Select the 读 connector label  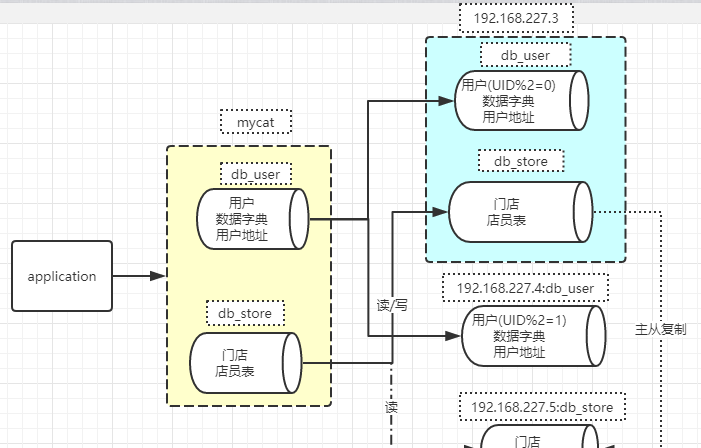click(391, 407)
